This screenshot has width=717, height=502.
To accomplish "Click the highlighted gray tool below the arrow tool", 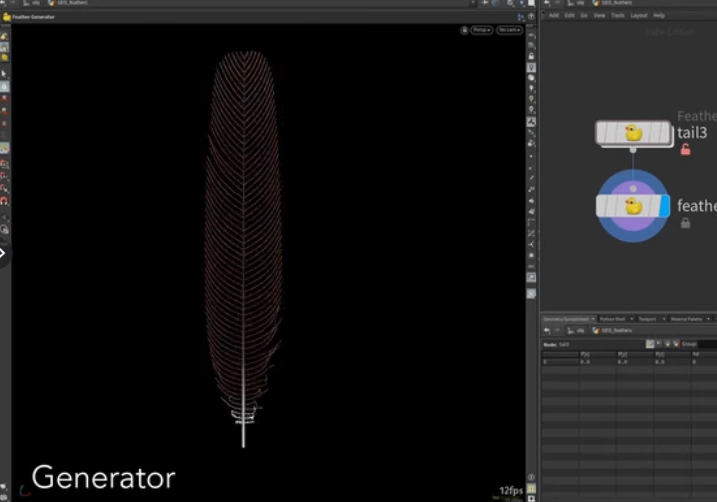I will coord(4,86).
